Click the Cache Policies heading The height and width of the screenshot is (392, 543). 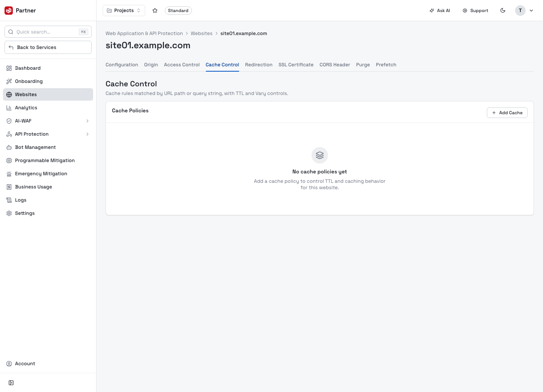coord(130,110)
